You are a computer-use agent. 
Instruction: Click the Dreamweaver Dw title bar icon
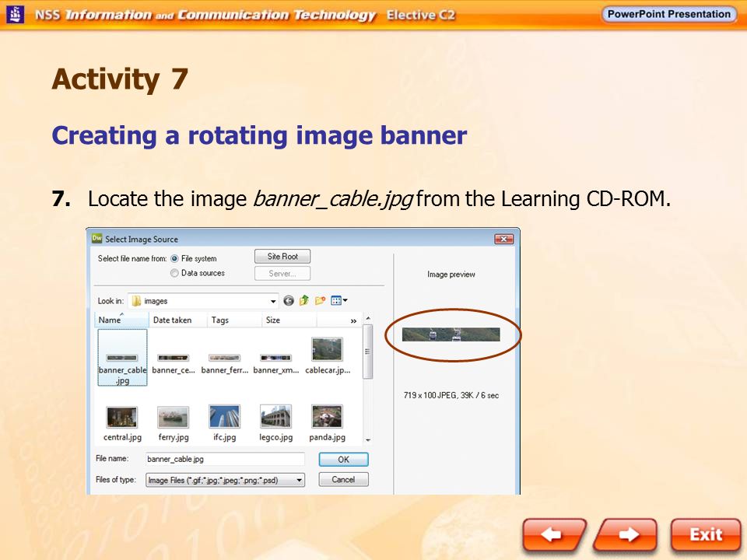tap(97, 238)
